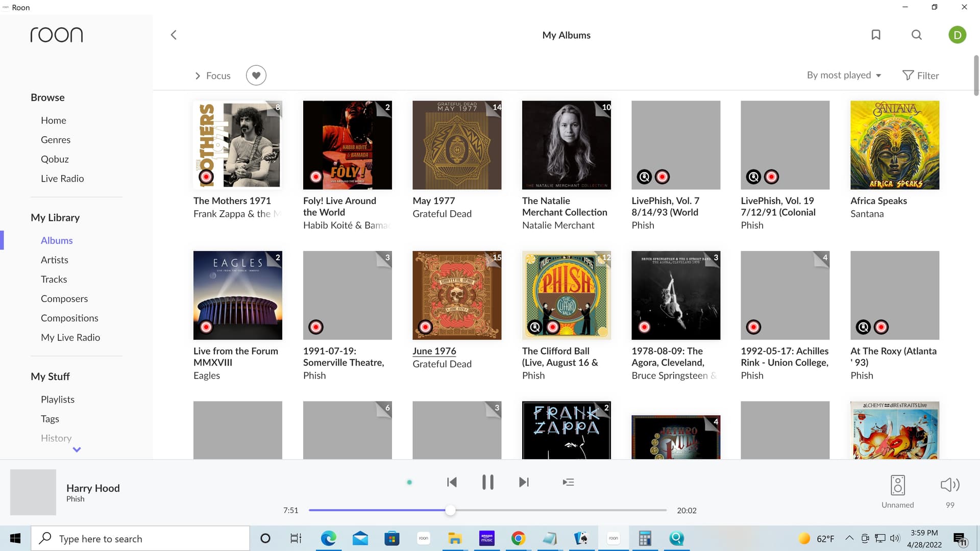Image resolution: width=980 pixels, height=551 pixels.
Task: Open The Clifford Ball Phish cover
Action: 567,295
